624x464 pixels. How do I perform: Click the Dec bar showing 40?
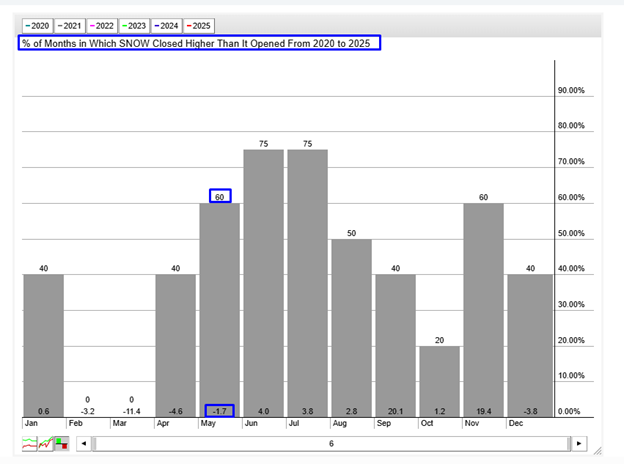(x=530, y=346)
